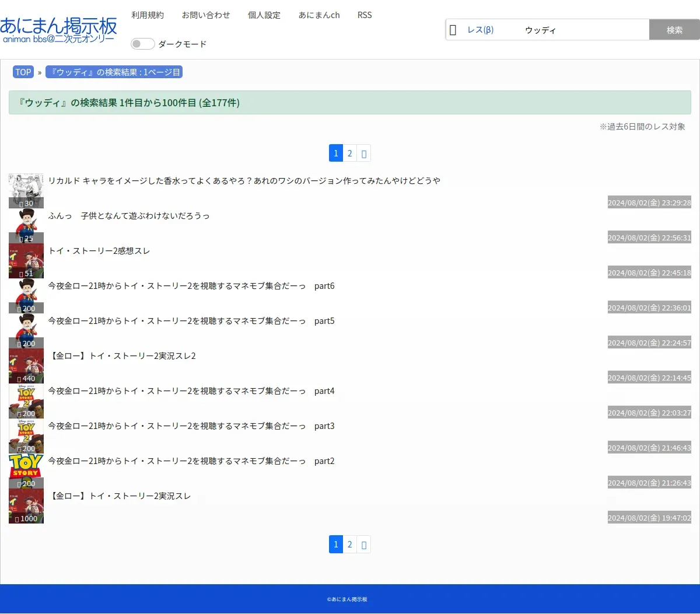Go to TOP breadcrumb
This screenshot has width=700, height=614.
[23, 72]
